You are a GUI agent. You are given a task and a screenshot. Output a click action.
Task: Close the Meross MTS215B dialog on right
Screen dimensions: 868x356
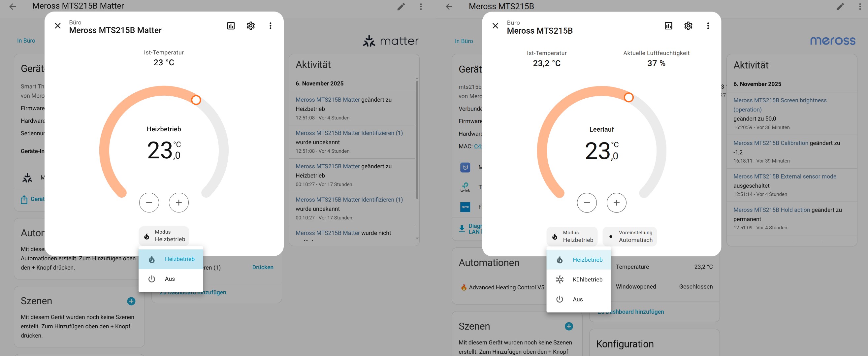495,26
